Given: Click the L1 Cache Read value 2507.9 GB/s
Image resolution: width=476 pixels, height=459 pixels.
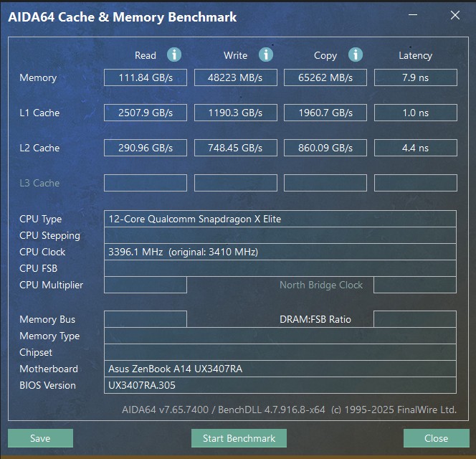Looking at the screenshot, I should [x=146, y=113].
